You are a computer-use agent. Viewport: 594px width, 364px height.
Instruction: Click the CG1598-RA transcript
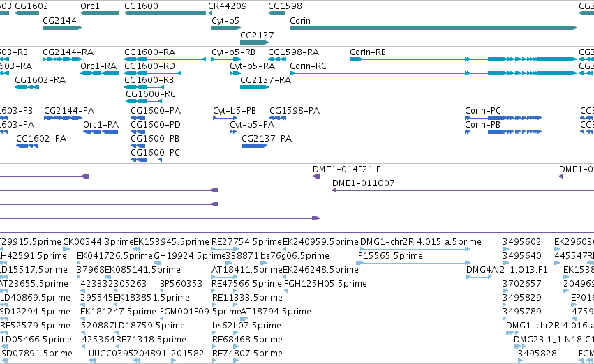(x=277, y=59)
